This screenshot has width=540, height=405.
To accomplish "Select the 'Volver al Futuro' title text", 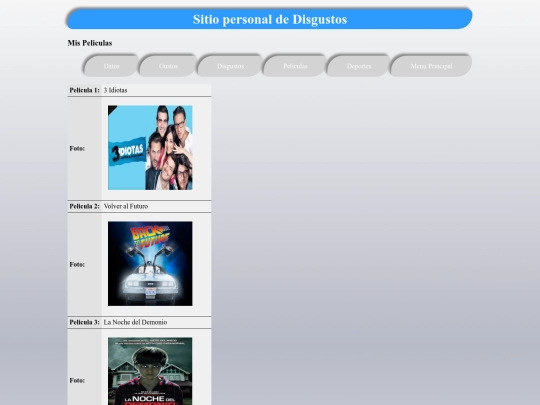I will point(126,206).
